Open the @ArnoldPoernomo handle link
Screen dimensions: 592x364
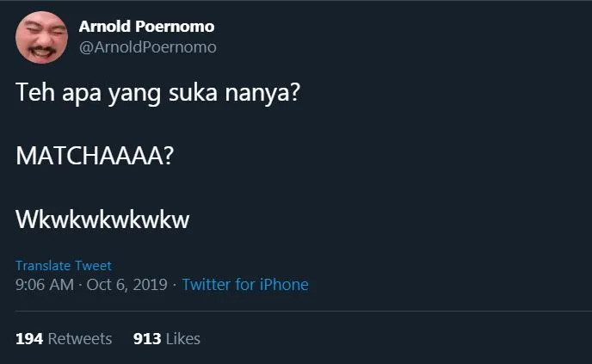[147, 47]
